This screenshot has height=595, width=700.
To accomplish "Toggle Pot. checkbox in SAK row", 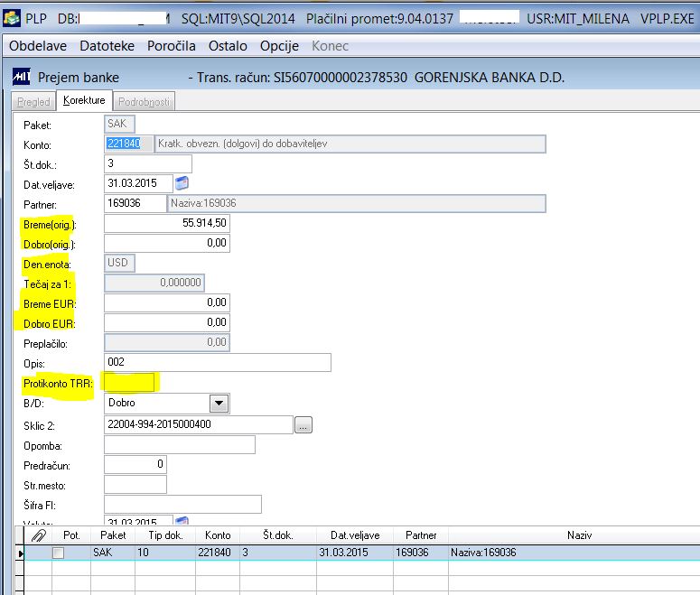I will [x=58, y=553].
